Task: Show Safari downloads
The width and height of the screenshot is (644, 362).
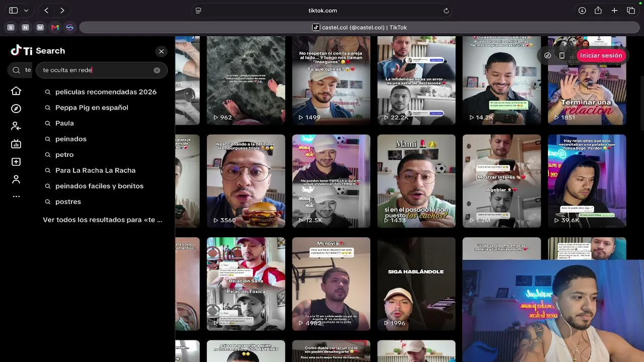Action: point(582,11)
